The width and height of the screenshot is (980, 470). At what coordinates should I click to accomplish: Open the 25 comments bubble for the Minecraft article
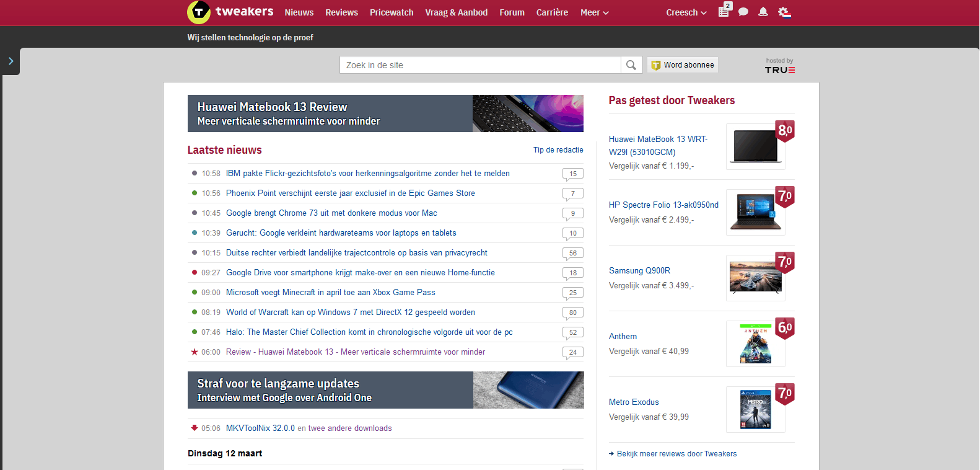(x=573, y=293)
